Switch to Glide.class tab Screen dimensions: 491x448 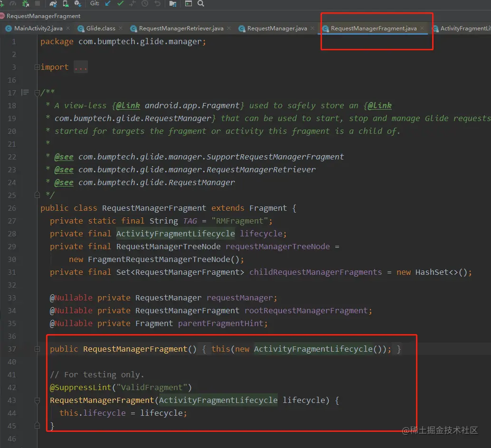tap(101, 28)
